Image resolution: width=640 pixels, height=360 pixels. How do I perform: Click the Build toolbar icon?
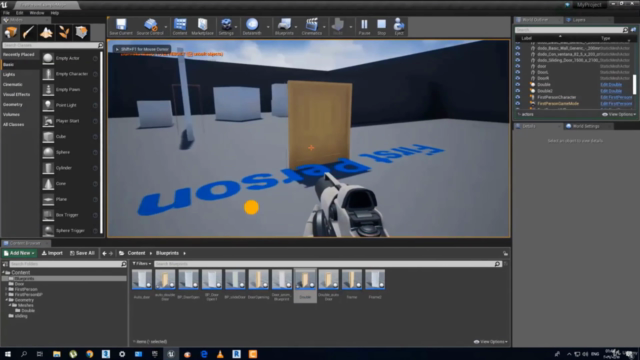pos(338,27)
